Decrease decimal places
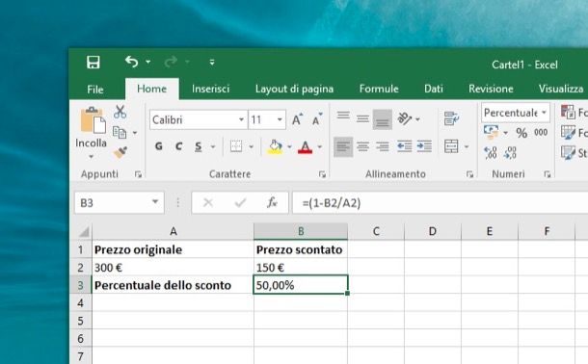 pos(510,153)
